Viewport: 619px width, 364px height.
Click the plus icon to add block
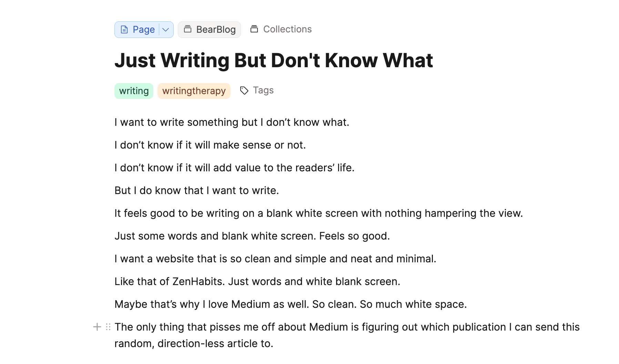tap(97, 327)
